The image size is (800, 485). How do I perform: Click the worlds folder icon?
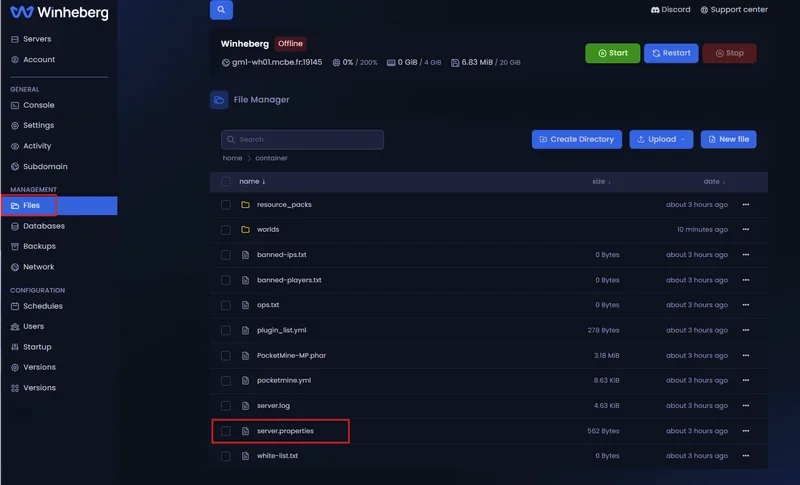(x=245, y=229)
